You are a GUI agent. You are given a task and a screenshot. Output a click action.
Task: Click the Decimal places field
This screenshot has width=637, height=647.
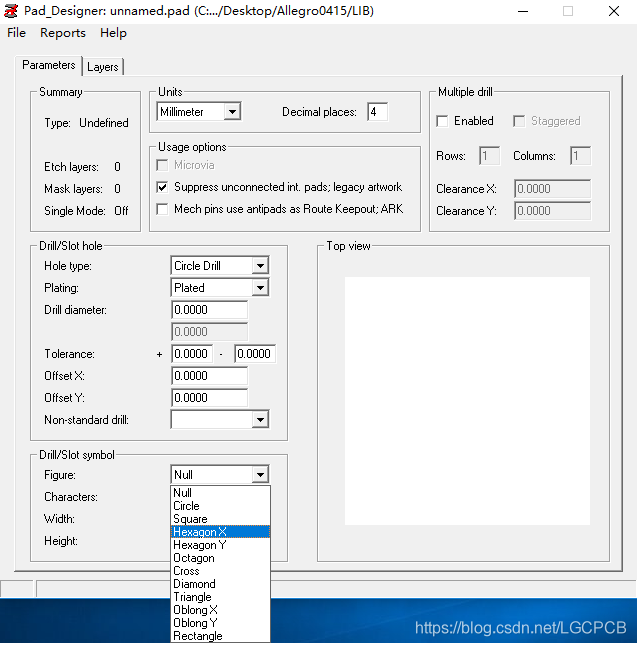[377, 112]
